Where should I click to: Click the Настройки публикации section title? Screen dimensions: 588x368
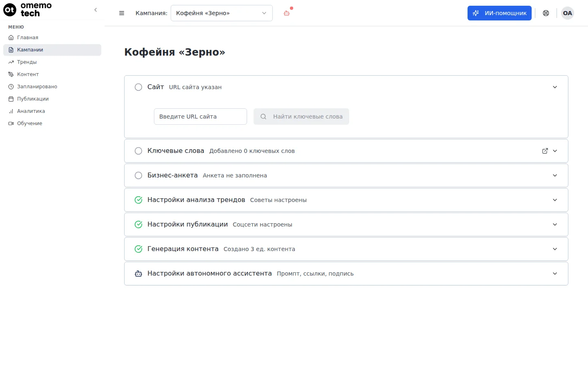point(187,224)
